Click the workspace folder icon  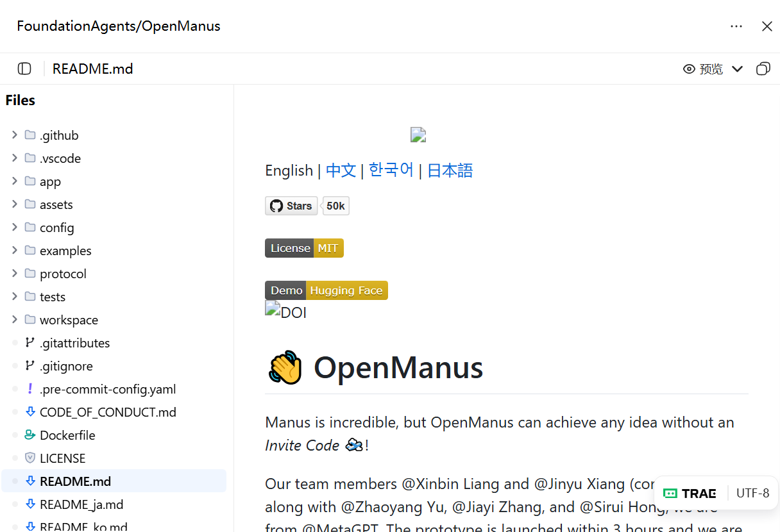coord(30,319)
